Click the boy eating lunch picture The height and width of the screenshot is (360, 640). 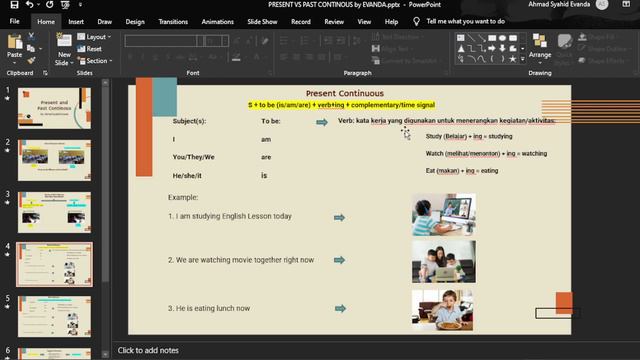tap(442, 310)
